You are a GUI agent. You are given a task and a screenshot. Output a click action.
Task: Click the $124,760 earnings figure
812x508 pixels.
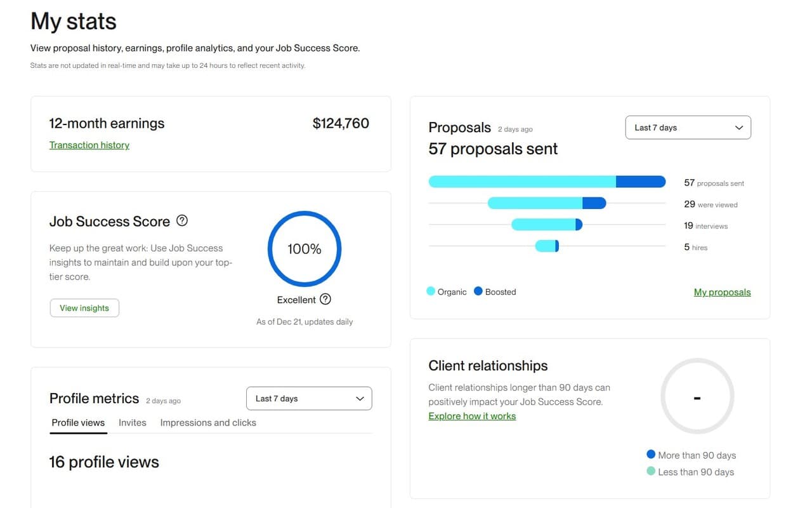pyautogui.click(x=341, y=123)
